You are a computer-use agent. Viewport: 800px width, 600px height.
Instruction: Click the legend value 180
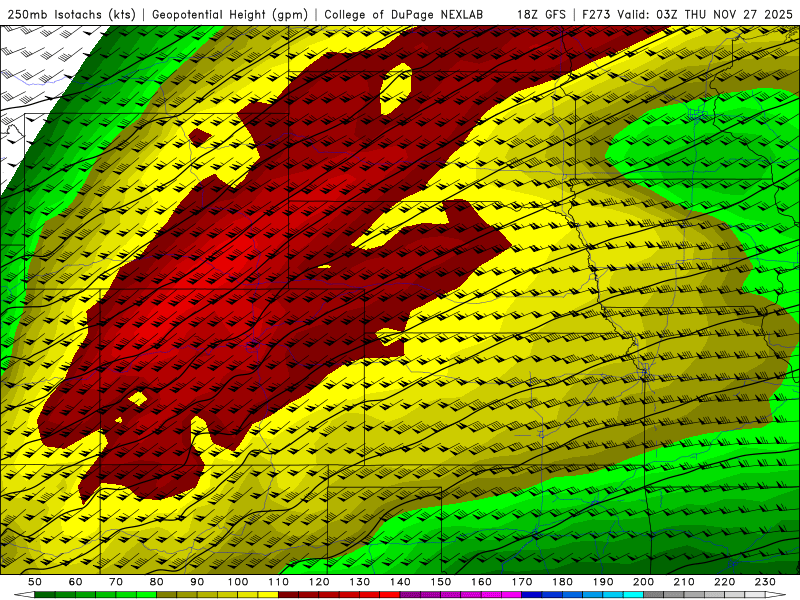[562, 582]
